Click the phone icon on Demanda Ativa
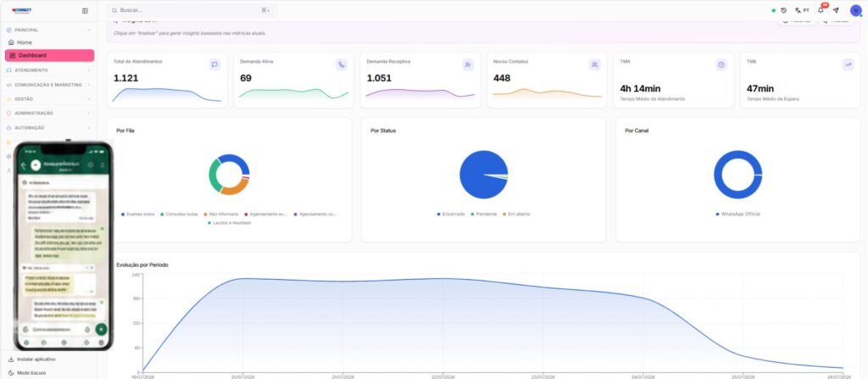This screenshot has height=379, width=868. 342,64
